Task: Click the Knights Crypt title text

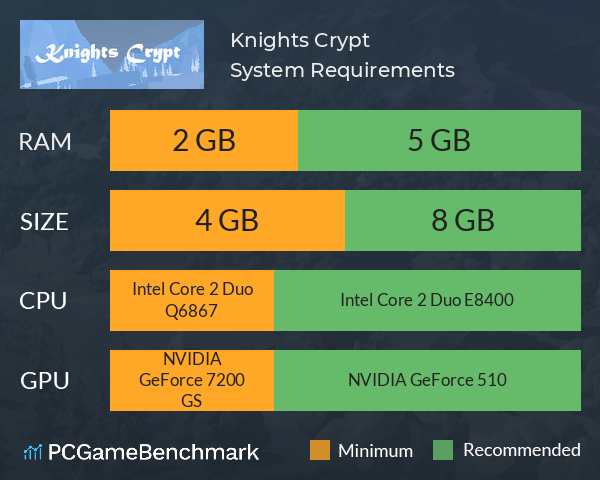Action: 300,41
